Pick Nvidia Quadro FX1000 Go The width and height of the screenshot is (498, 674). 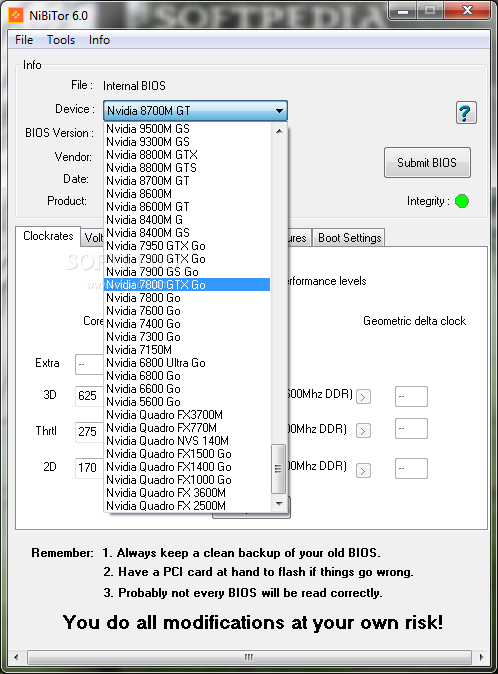[187, 480]
